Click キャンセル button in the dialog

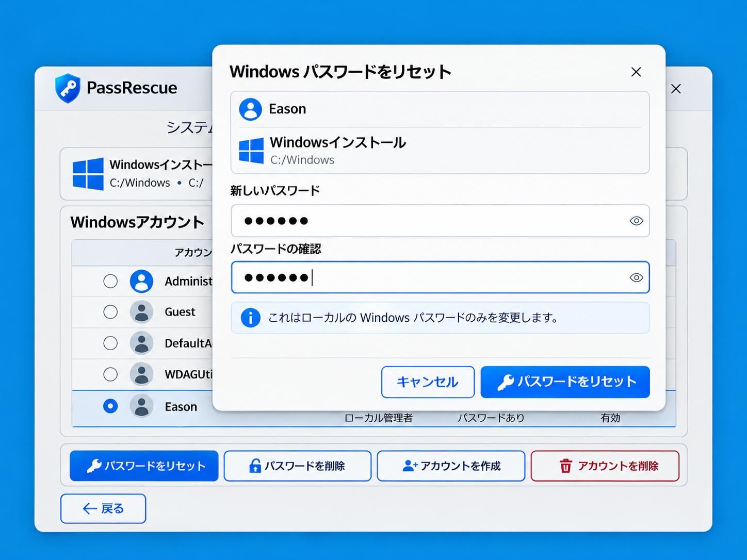coord(428,382)
